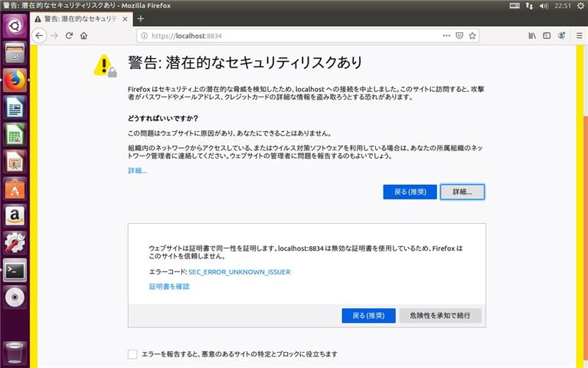Click the forward navigation arrow

coord(55,36)
